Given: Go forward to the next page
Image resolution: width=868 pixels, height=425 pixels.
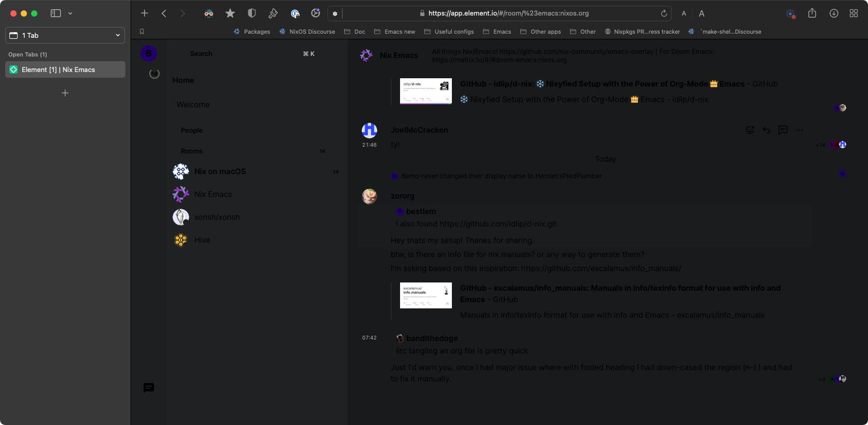Looking at the screenshot, I should (x=182, y=13).
